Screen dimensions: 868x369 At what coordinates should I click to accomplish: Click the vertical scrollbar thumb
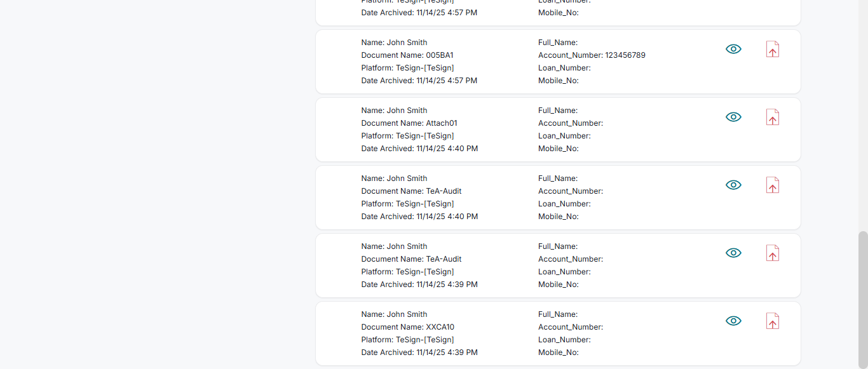click(863, 299)
